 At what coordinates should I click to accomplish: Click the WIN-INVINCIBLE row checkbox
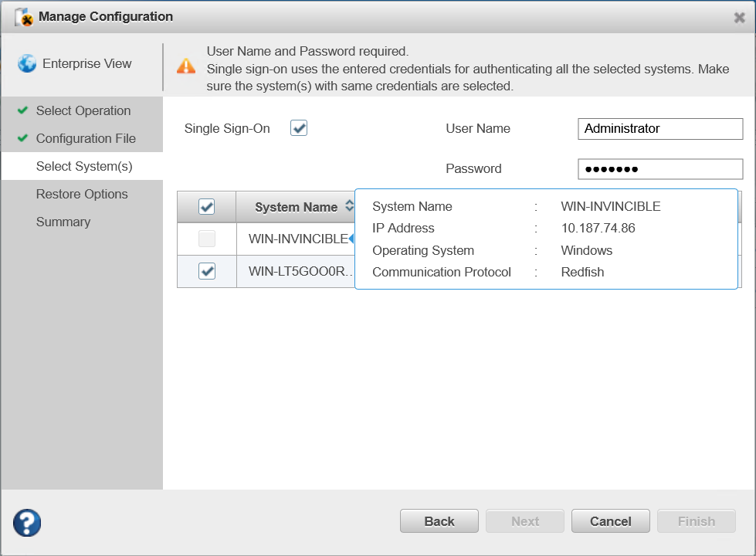[206, 239]
